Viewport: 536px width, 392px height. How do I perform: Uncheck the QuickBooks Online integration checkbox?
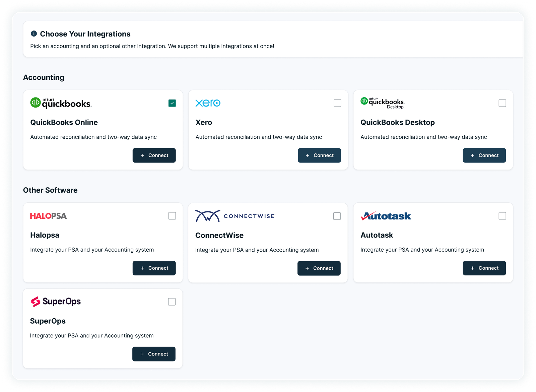click(x=172, y=103)
